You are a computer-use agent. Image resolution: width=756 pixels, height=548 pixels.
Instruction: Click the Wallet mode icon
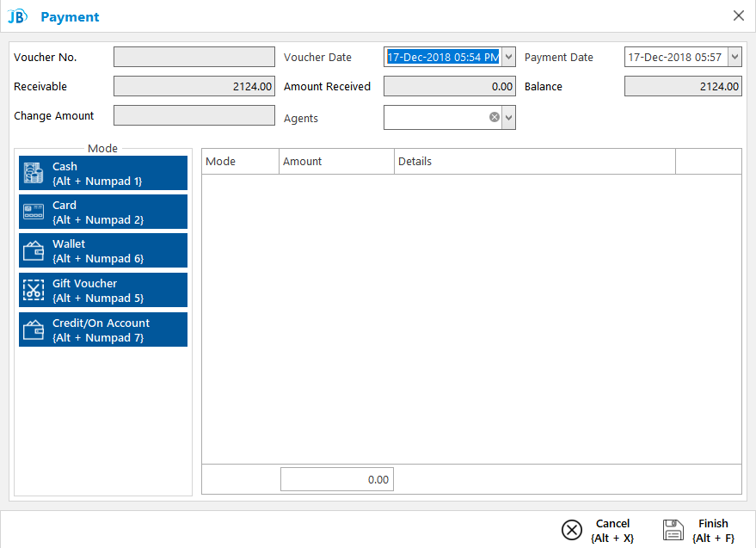click(34, 251)
